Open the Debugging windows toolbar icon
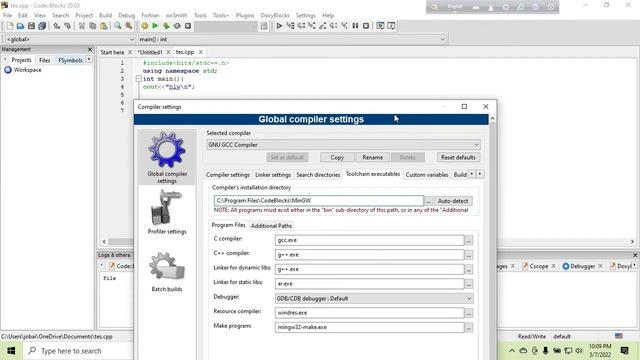 point(380,26)
